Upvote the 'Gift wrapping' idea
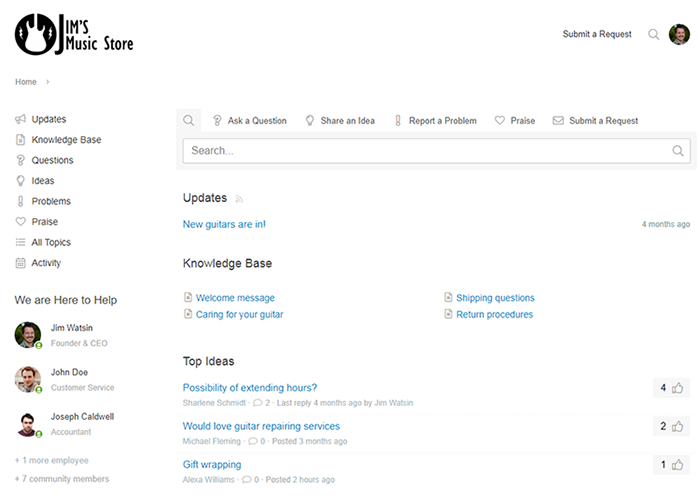This screenshot has width=700, height=501. coord(678,465)
